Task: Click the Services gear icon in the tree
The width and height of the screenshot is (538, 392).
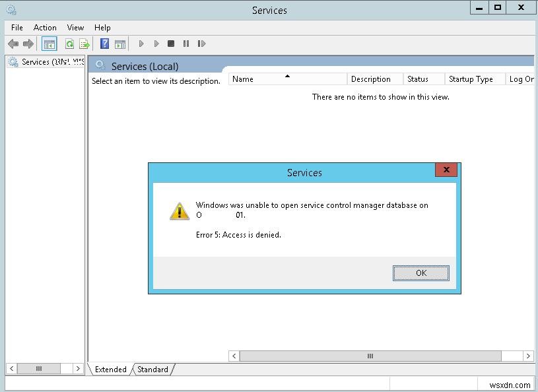Action: click(x=13, y=62)
